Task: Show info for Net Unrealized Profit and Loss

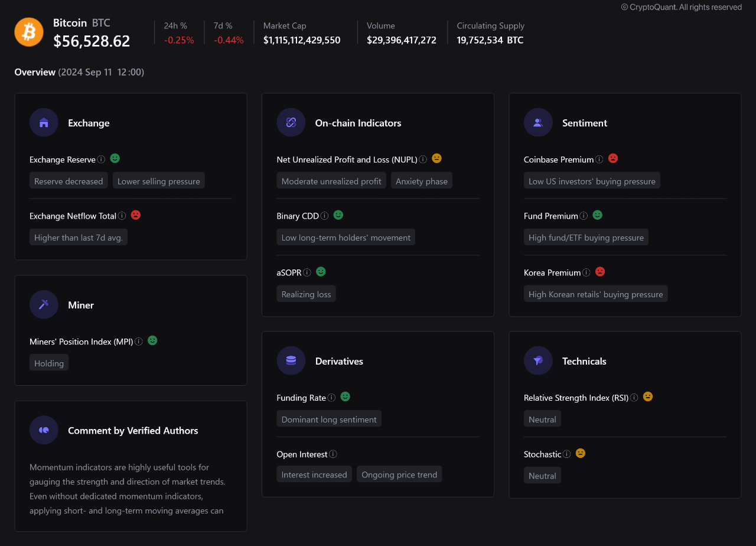Action: pos(423,160)
